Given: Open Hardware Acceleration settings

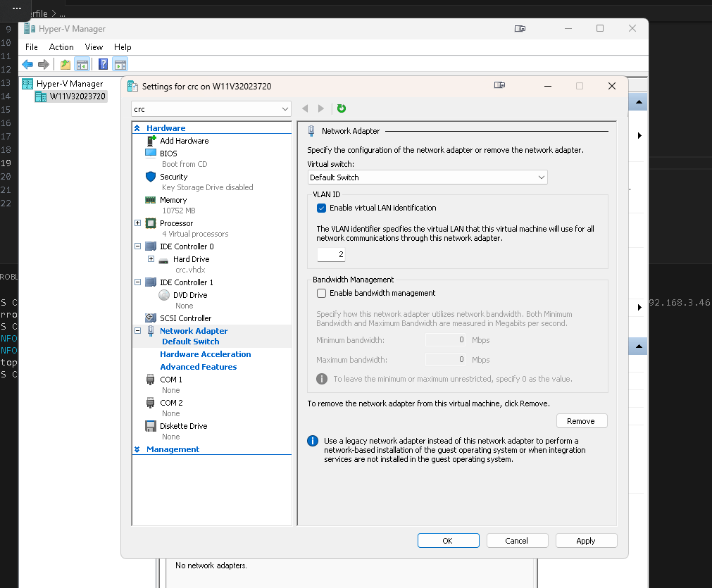Looking at the screenshot, I should (x=205, y=354).
